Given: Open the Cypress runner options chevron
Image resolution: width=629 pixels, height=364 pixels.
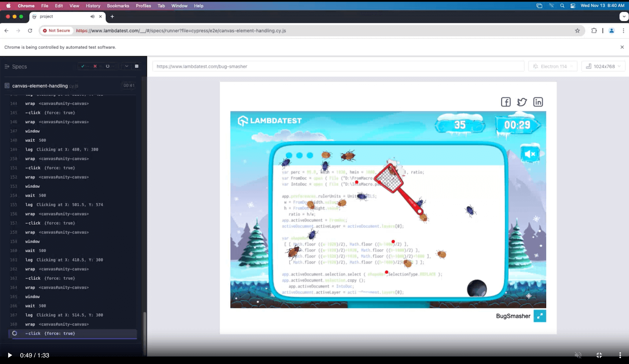Looking at the screenshot, I should click(127, 66).
